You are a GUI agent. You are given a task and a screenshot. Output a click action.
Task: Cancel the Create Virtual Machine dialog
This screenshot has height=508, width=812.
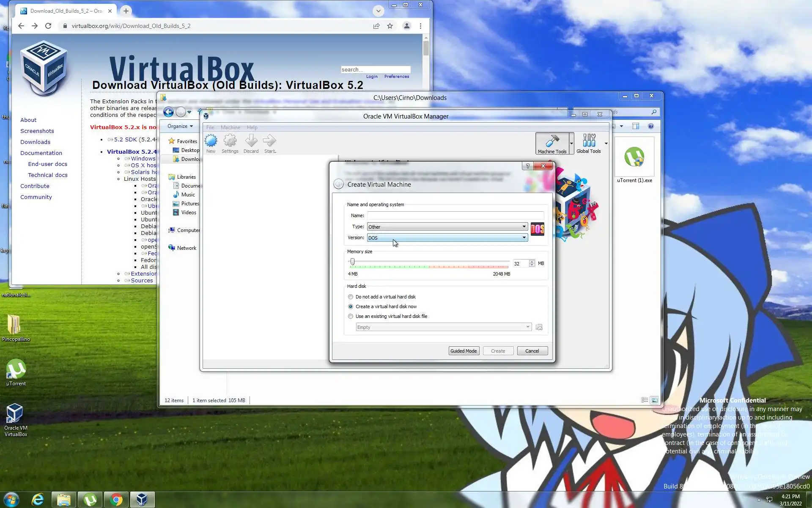(x=532, y=351)
